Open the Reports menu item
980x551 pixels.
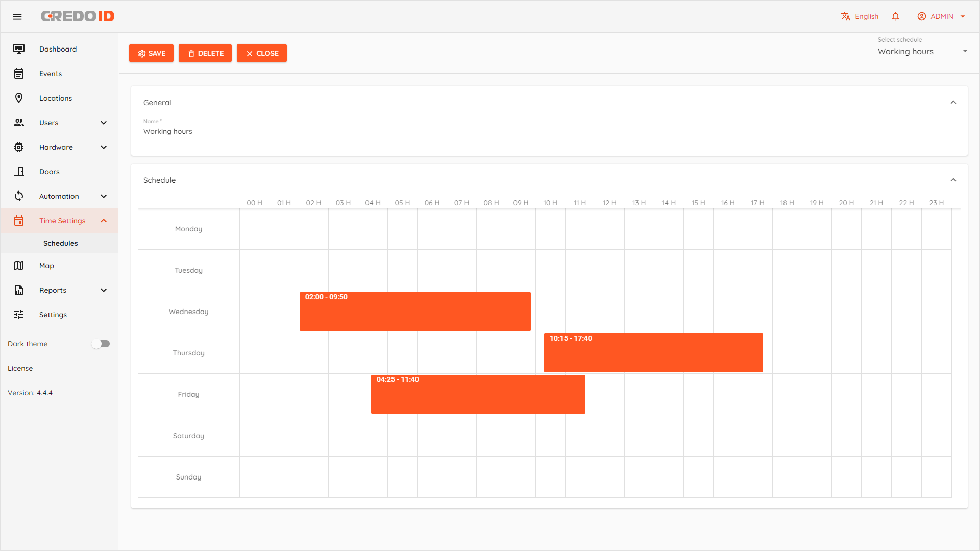click(x=53, y=290)
